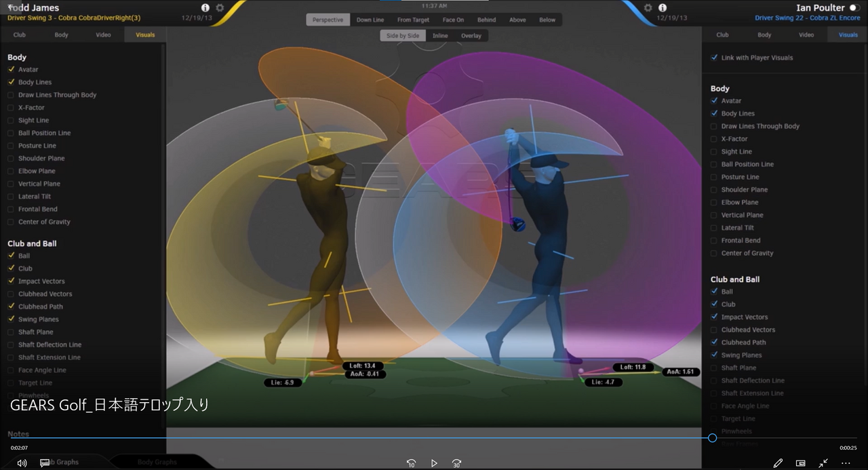Disable Swing Planes in right panel

point(714,355)
